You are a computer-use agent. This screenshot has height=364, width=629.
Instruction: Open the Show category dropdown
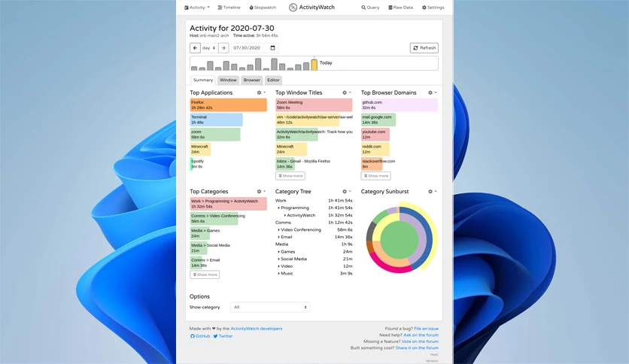click(x=270, y=307)
